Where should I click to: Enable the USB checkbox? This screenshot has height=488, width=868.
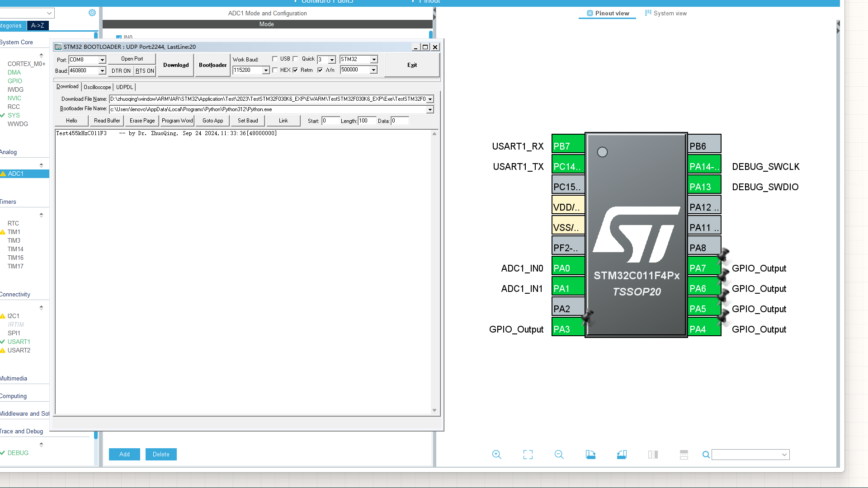click(x=275, y=59)
